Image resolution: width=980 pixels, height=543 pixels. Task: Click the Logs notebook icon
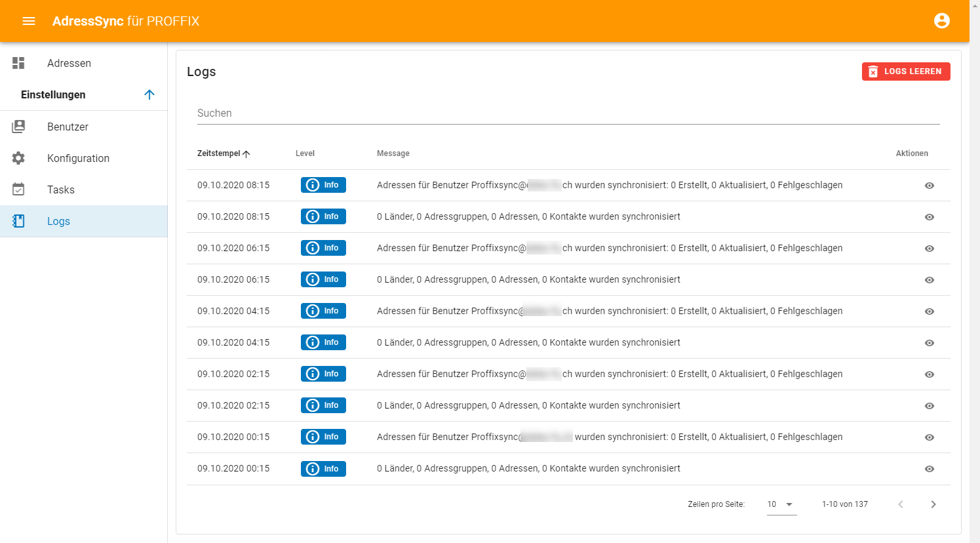[x=18, y=221]
